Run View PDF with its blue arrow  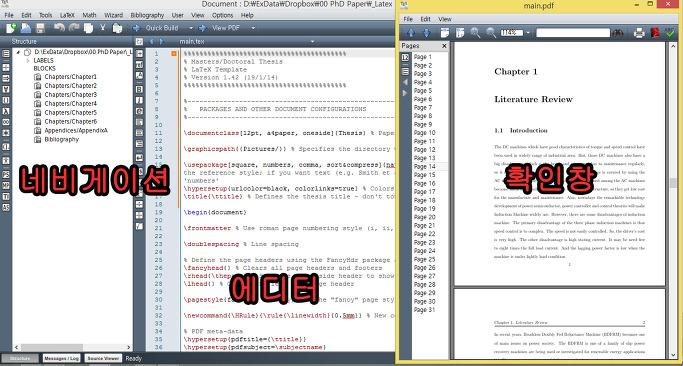pos(203,28)
